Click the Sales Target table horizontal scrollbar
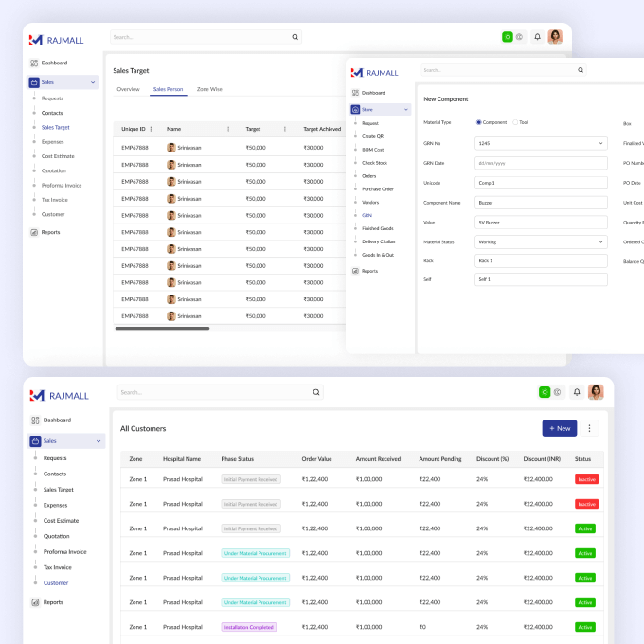 click(175, 328)
